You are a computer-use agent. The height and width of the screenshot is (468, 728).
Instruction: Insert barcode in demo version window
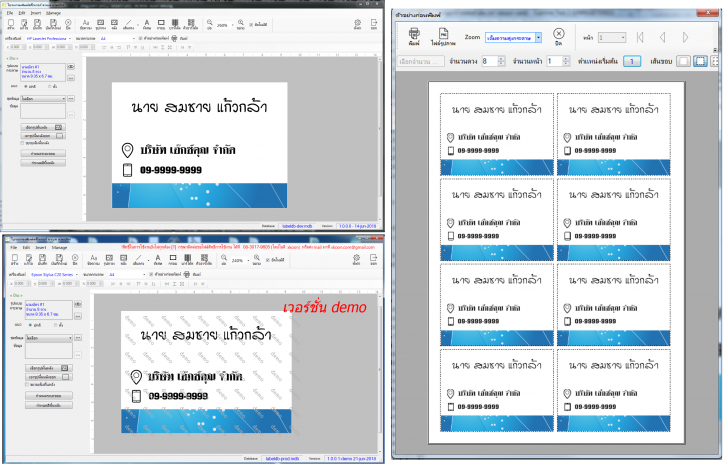(x=187, y=259)
